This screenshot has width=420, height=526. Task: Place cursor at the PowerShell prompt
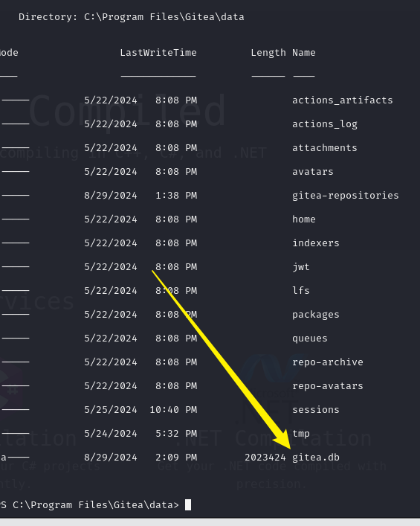point(188,505)
